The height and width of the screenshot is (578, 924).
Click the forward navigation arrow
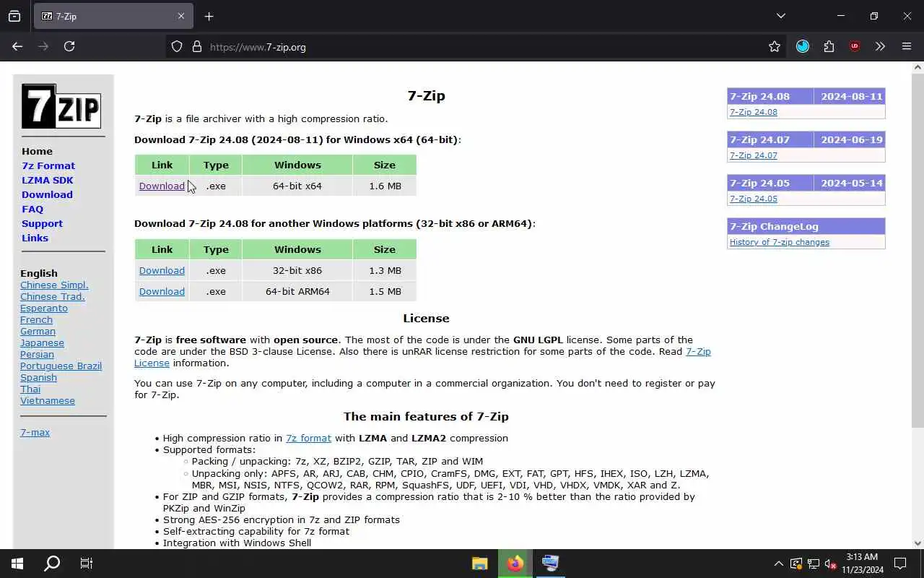[43, 46]
